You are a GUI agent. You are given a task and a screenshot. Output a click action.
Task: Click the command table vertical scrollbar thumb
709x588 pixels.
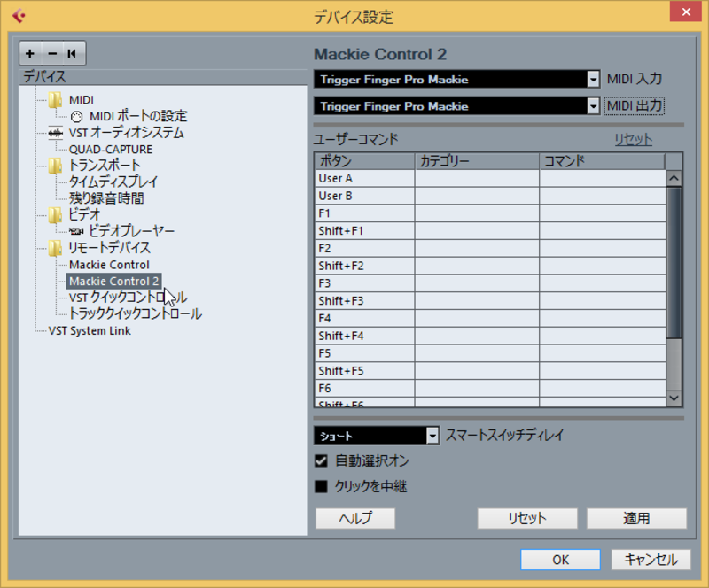674,262
